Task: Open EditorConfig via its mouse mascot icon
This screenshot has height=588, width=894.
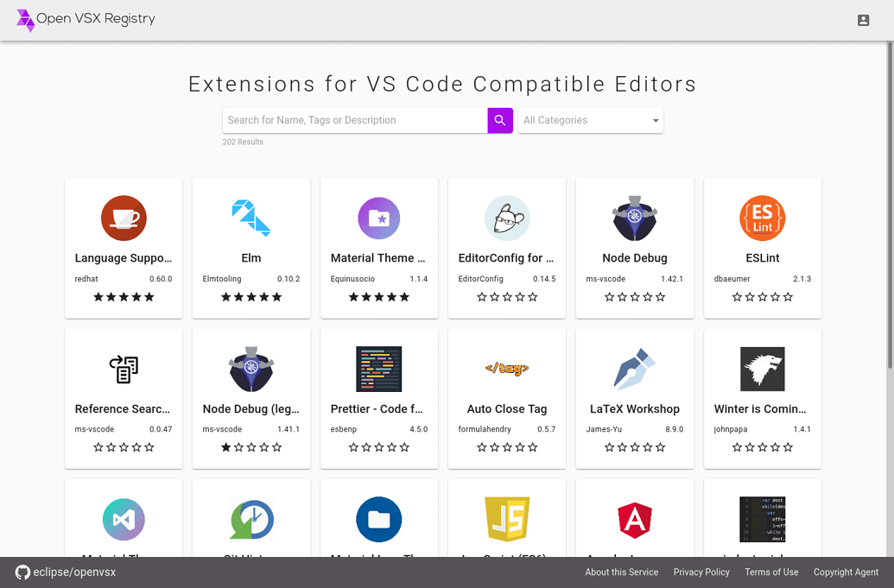Action: pyautogui.click(x=507, y=218)
